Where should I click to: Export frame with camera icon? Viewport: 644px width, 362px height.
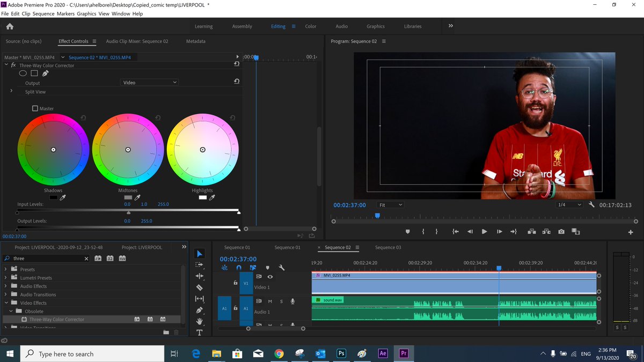(561, 232)
